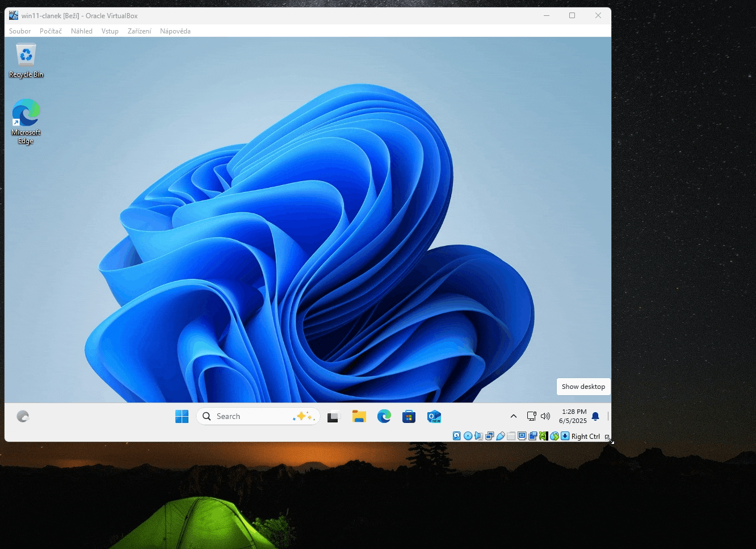This screenshot has height=549, width=756.
Task: Click the taskbar Search box
Action: 258,417
